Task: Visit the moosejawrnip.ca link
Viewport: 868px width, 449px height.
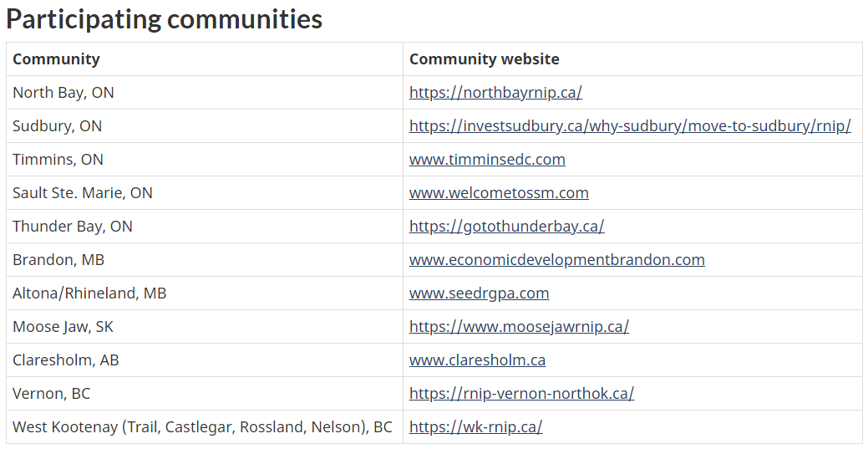Action: [x=519, y=327]
